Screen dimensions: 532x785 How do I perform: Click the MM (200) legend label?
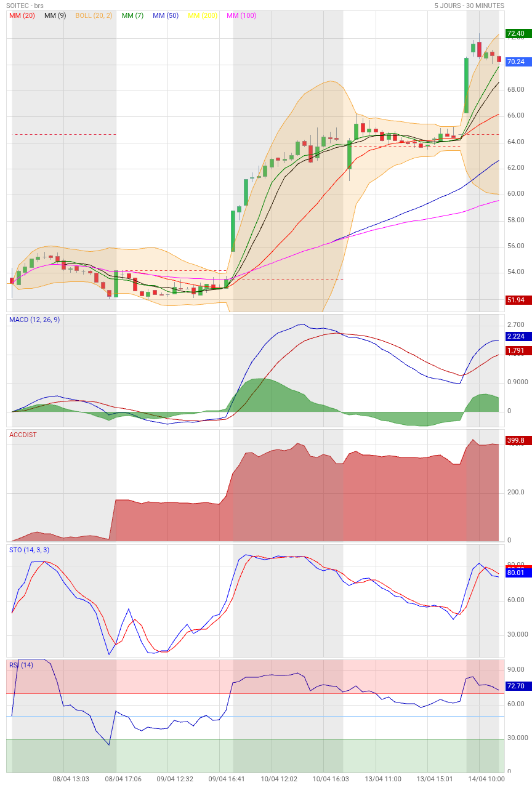pyautogui.click(x=203, y=15)
